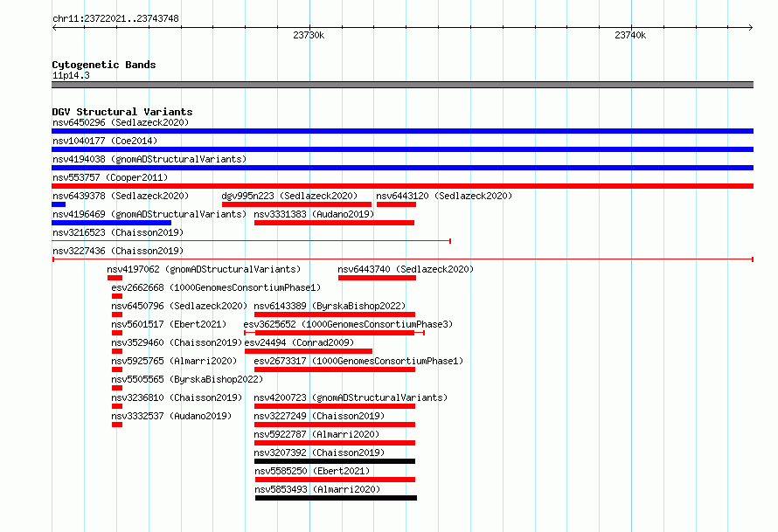Open nsv4196469 (gnomADStructuralVariants) label
778x532 pixels.
[149, 214]
